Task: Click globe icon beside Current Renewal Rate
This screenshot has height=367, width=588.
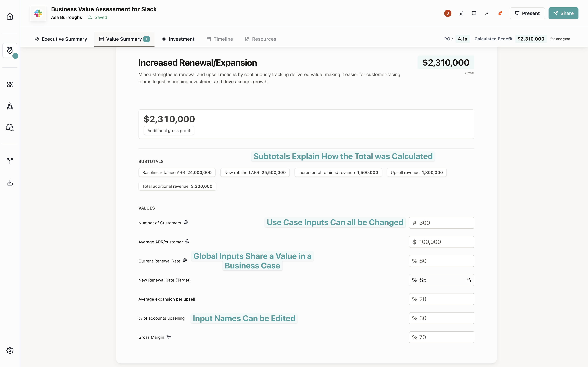Action: click(185, 260)
